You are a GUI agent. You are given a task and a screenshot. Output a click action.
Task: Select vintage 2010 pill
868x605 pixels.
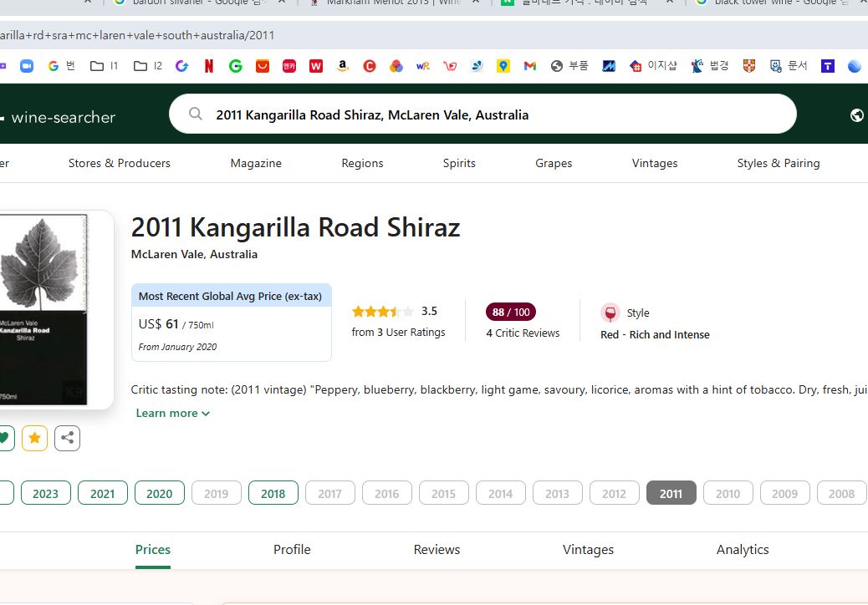click(x=728, y=493)
